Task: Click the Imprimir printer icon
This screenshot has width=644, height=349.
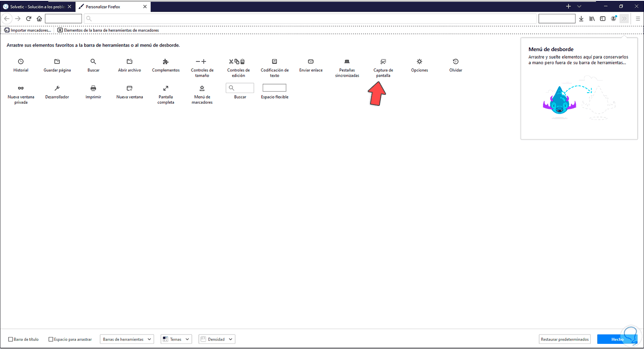Action: [93, 88]
